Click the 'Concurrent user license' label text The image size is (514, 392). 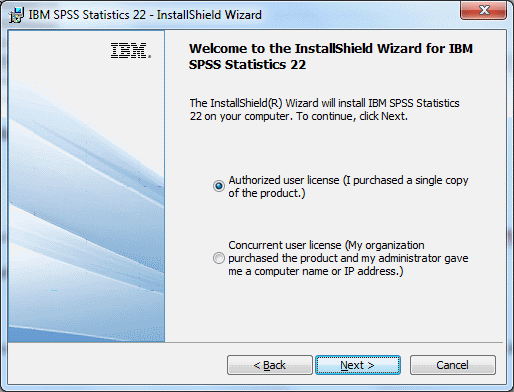348,258
